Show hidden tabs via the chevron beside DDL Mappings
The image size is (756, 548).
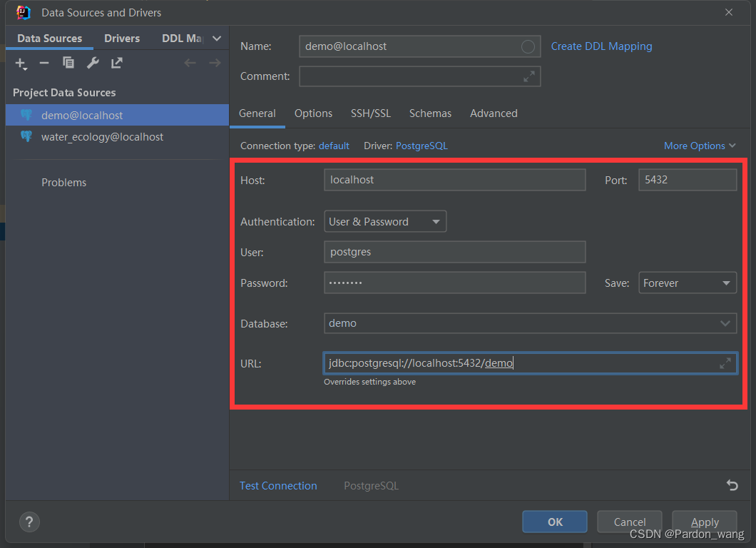(217, 39)
